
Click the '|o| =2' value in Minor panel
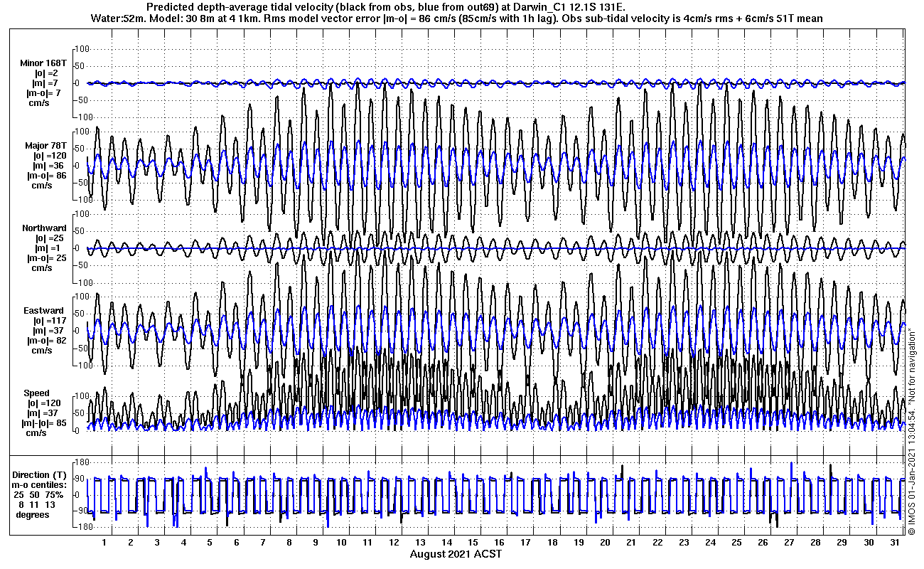[48, 73]
